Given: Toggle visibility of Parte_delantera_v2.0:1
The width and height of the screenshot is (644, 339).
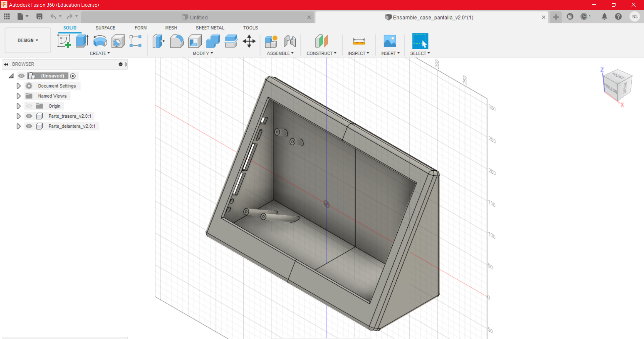Looking at the screenshot, I should (x=29, y=126).
